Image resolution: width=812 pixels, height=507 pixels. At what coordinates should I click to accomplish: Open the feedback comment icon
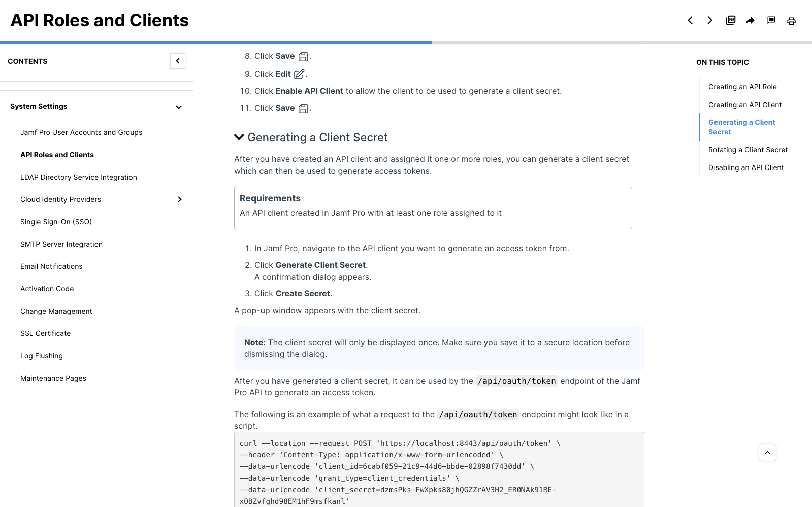771,20
